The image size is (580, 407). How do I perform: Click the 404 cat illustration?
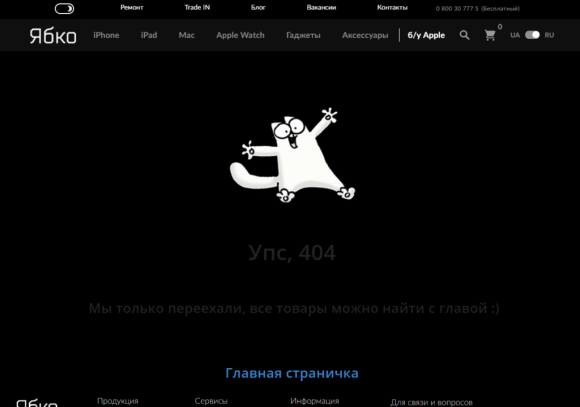coord(292,155)
